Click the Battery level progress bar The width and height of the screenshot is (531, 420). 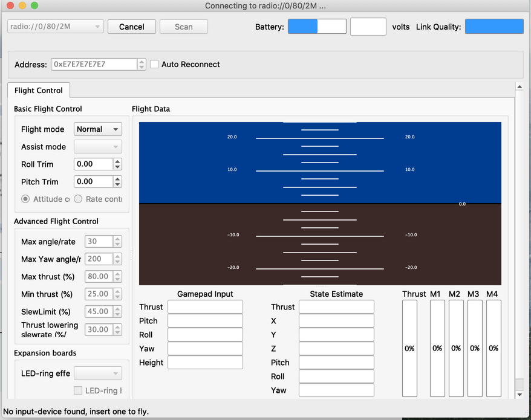coord(317,27)
